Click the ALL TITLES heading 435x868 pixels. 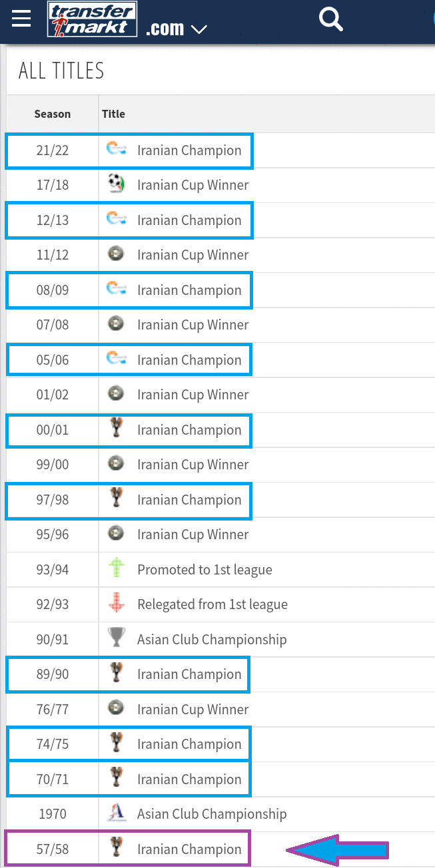[x=61, y=71]
